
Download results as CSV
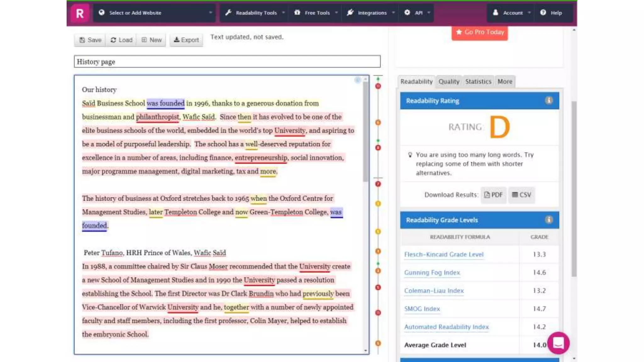(x=521, y=195)
